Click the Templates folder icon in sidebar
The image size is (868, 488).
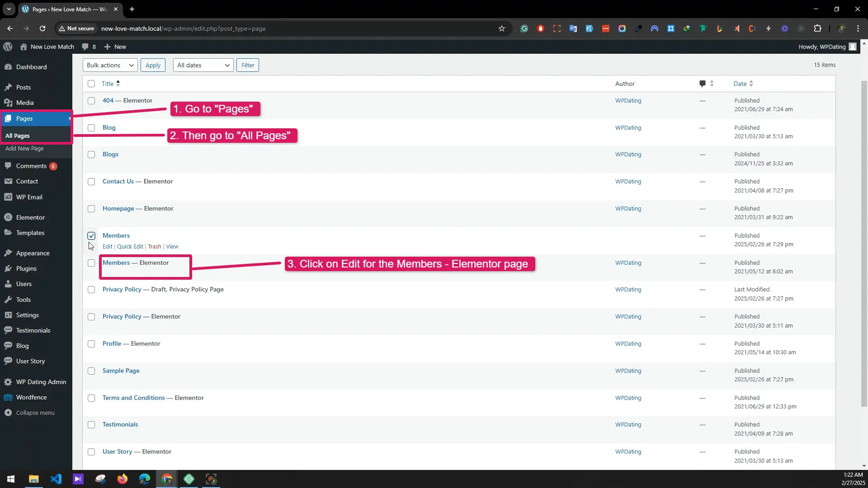pos(8,233)
